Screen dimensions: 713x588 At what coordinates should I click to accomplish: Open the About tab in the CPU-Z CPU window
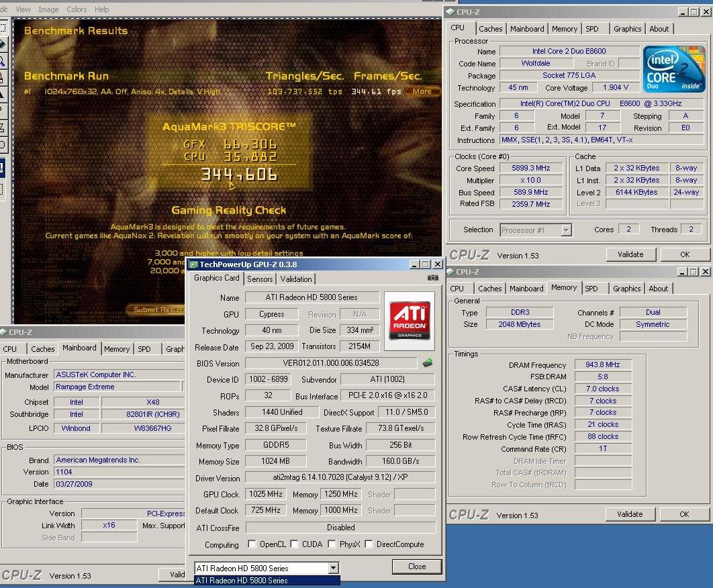(659, 29)
